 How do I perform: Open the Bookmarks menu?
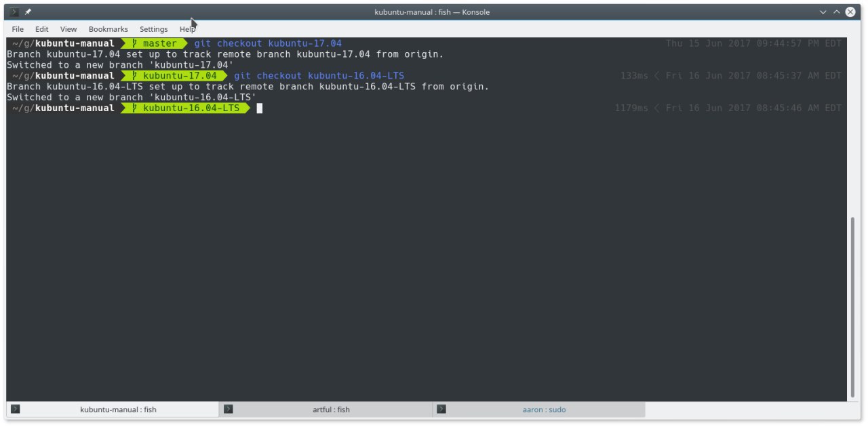108,29
